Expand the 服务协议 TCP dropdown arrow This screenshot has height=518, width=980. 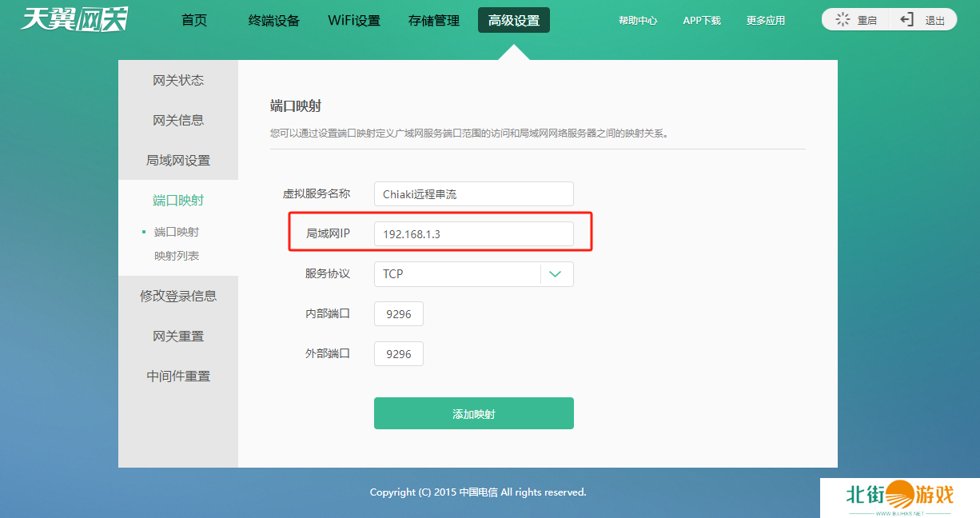click(556, 274)
